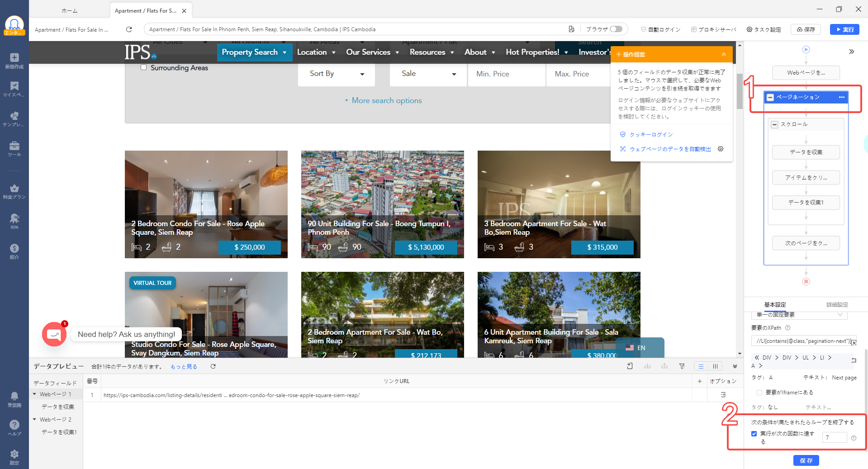Toggle the ブラウザ switch
The width and height of the screenshot is (868, 469).
(616, 29)
